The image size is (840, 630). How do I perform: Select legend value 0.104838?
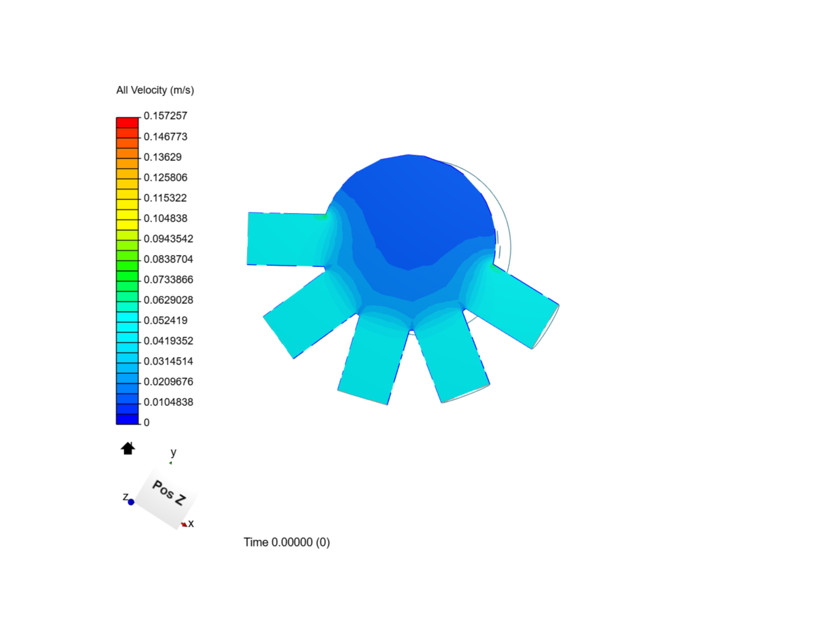coord(166,218)
